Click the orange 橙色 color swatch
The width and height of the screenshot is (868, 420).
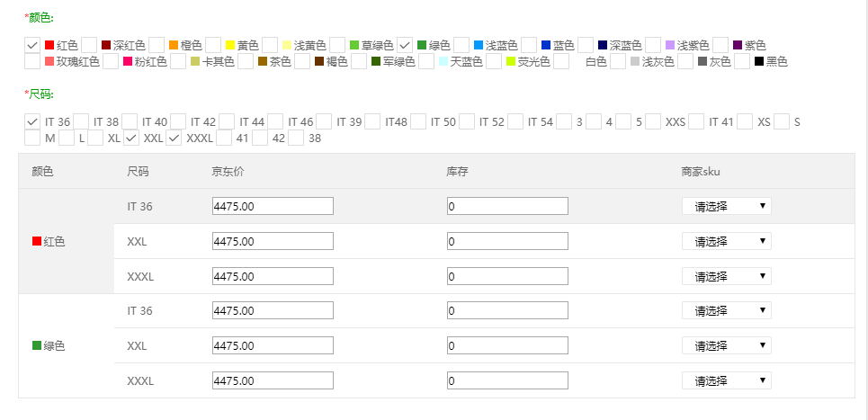(x=174, y=45)
